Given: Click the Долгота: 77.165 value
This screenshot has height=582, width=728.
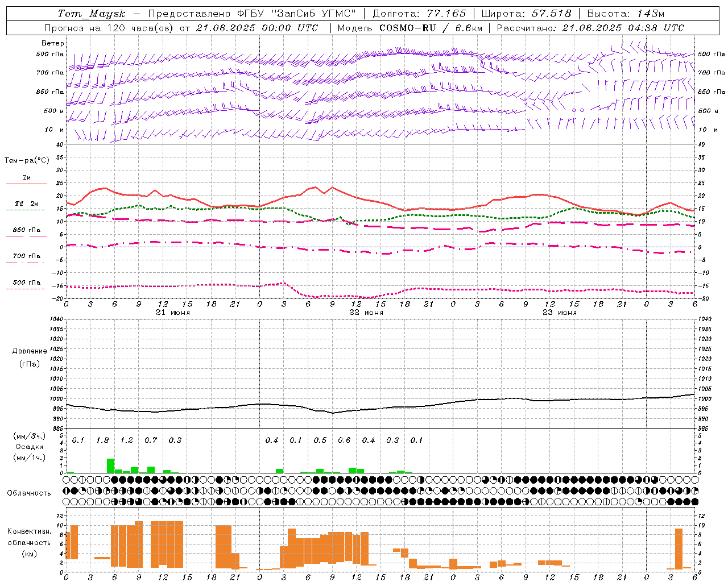Looking at the screenshot, I should pos(419,14).
